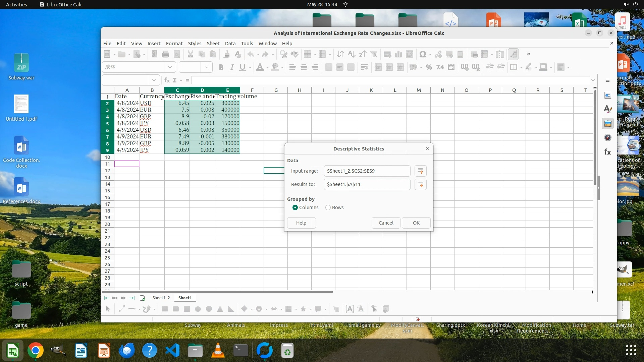Screen dimensions: 644x362
Task: Expand the formula bar arrow
Action: pyautogui.click(x=593, y=80)
